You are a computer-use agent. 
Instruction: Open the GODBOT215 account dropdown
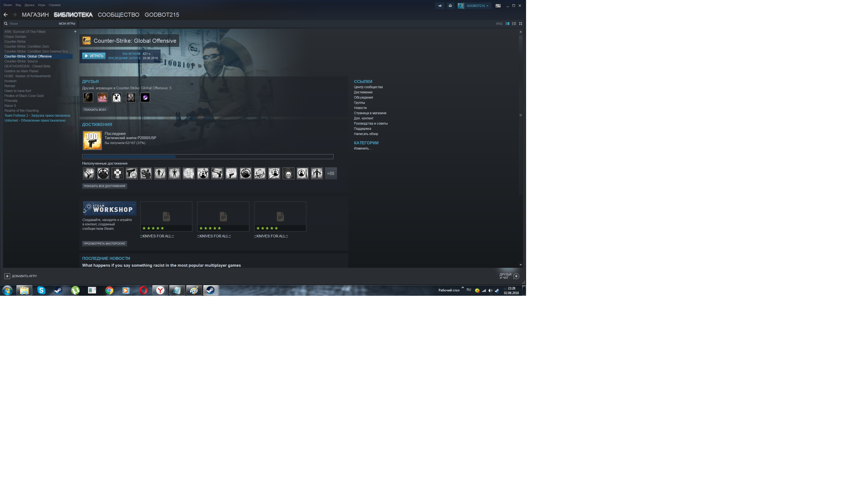[x=478, y=6]
